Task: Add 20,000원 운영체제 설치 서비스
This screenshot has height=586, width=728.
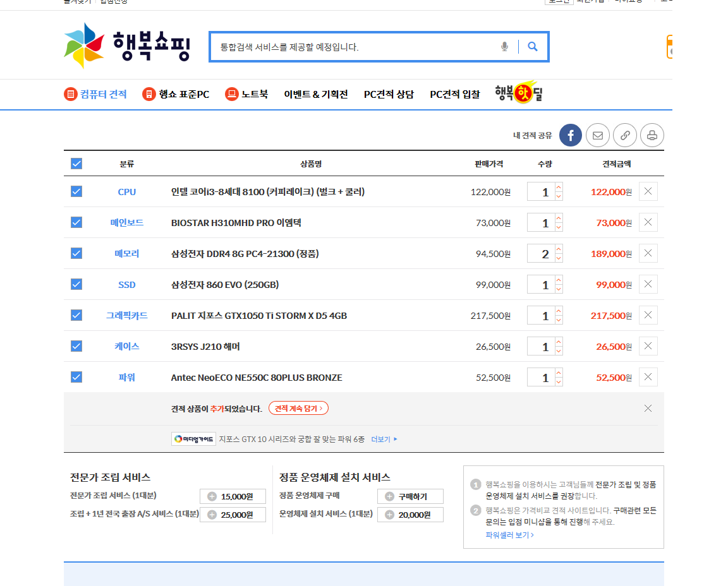Action: tap(410, 515)
